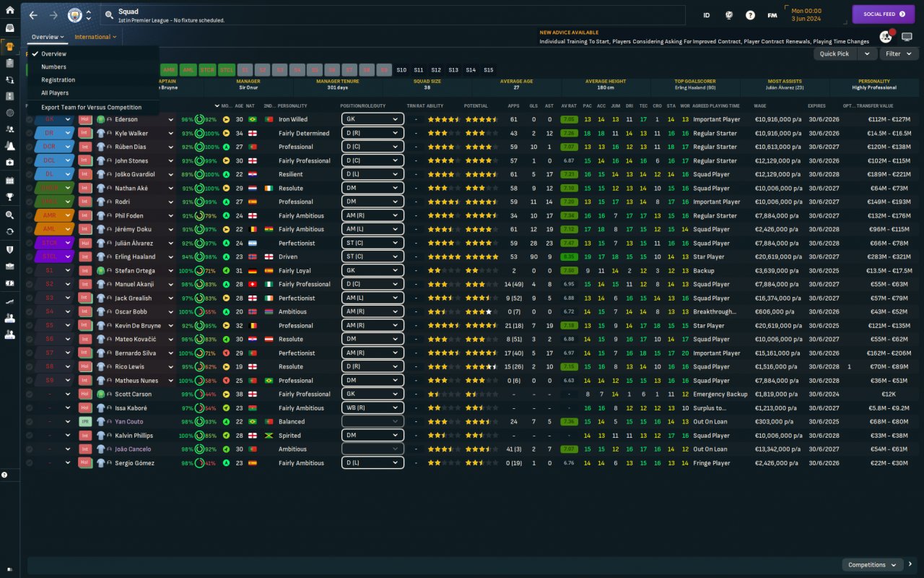This screenshot has width=924, height=578.
Task: Open the Filter dropdown
Action: click(899, 53)
